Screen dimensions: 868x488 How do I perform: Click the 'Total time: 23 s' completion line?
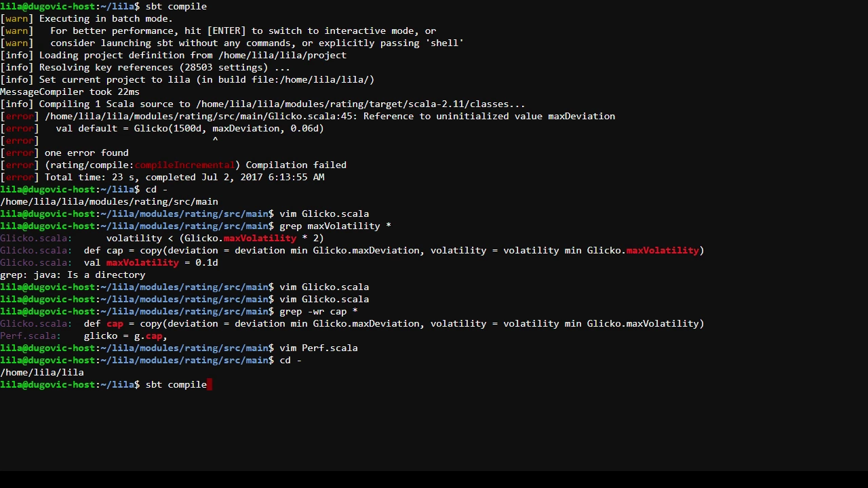184,178
